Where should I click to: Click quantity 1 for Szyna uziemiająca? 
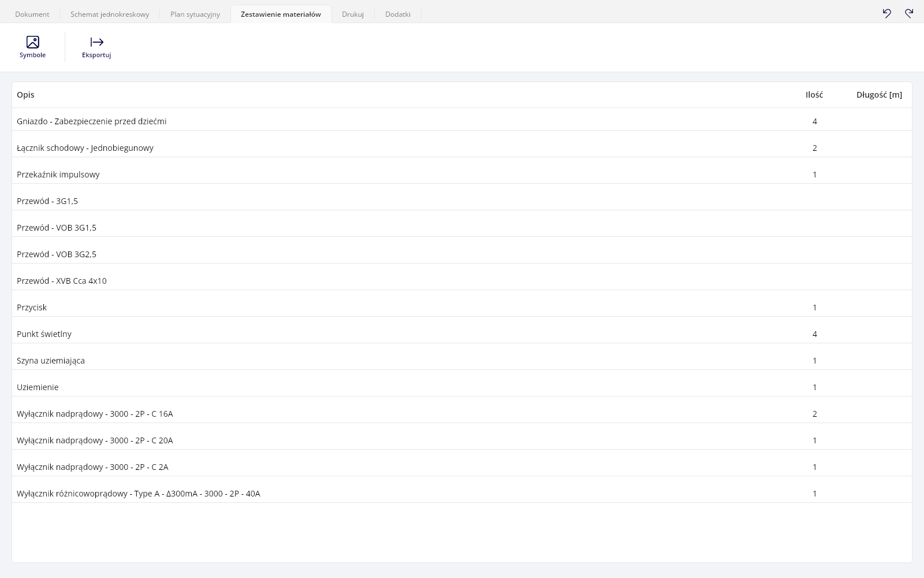point(815,361)
